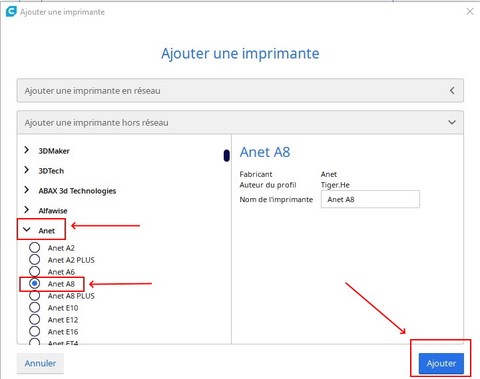
Task: Select the Anet A8 radio button
Action: coord(34,284)
